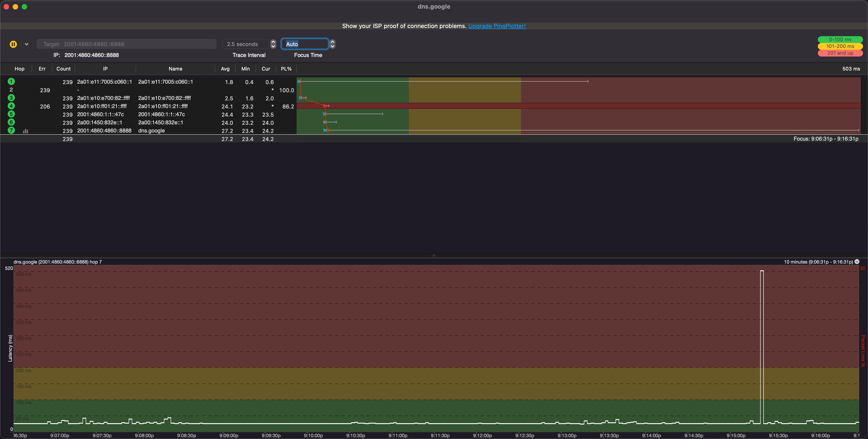
Task: Pause the trace with the yellow button
Action: (13, 44)
